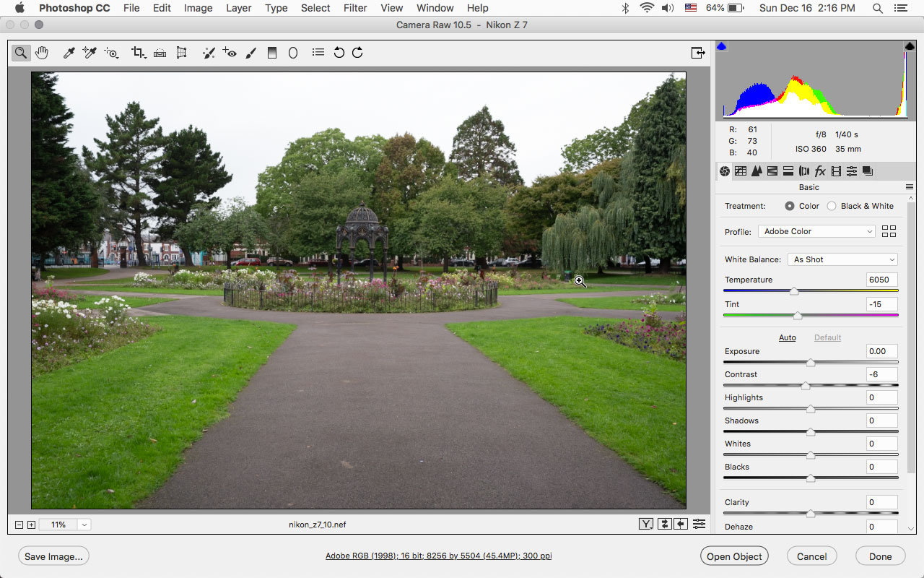Image resolution: width=924 pixels, height=578 pixels.
Task: Select the Straighten tool
Action: 160,52
